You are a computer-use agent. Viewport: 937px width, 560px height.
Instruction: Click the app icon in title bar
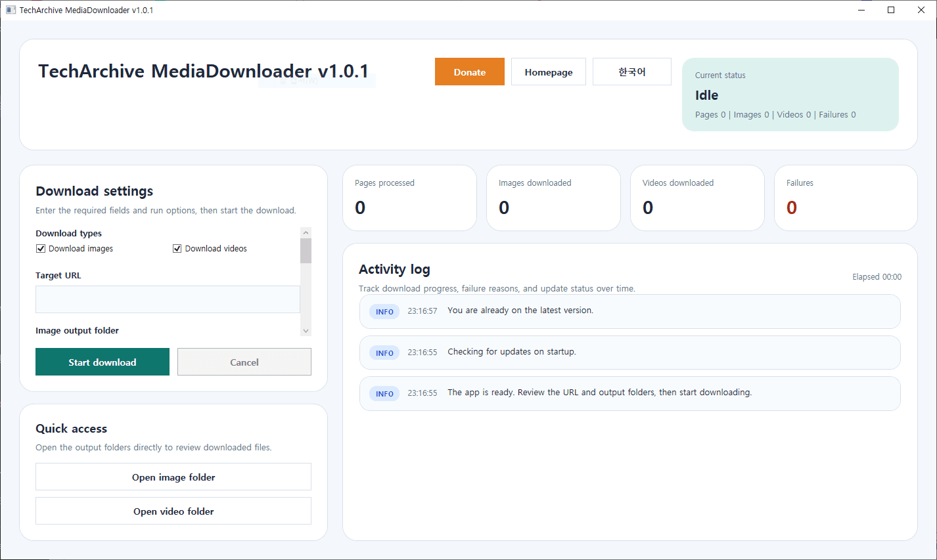pos(11,10)
